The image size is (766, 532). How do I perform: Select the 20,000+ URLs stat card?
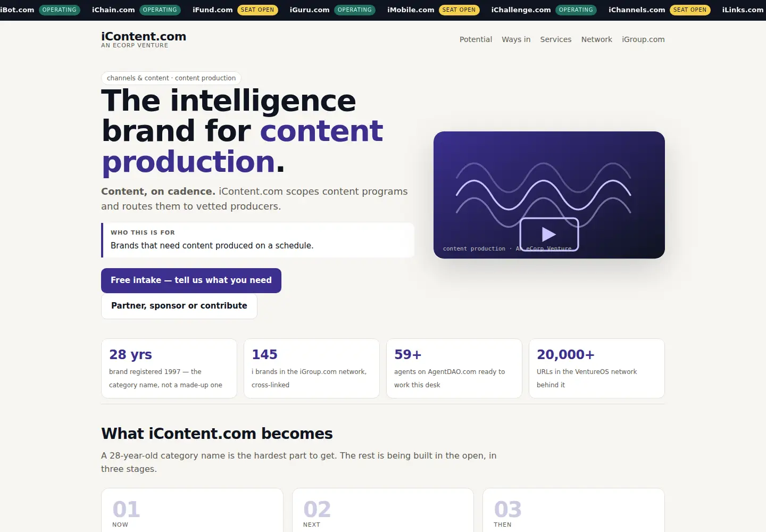pos(597,369)
